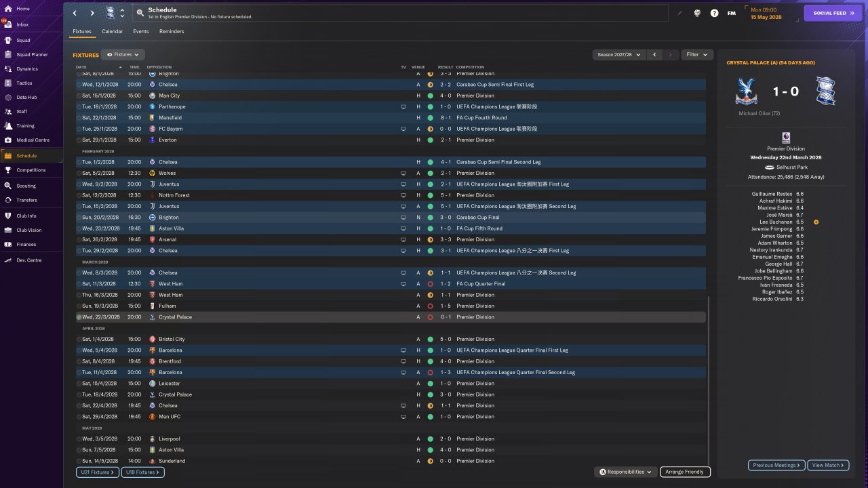
Task: Open the Finances icon in the sidebar
Action: click(x=8, y=244)
